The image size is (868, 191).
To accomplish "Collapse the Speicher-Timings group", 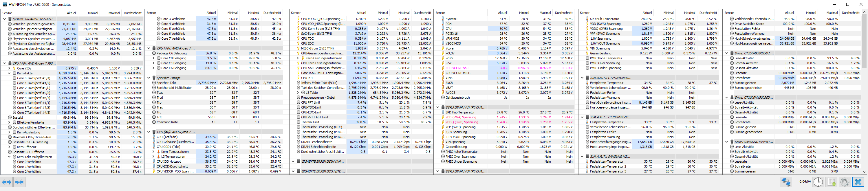I will coord(149,78).
